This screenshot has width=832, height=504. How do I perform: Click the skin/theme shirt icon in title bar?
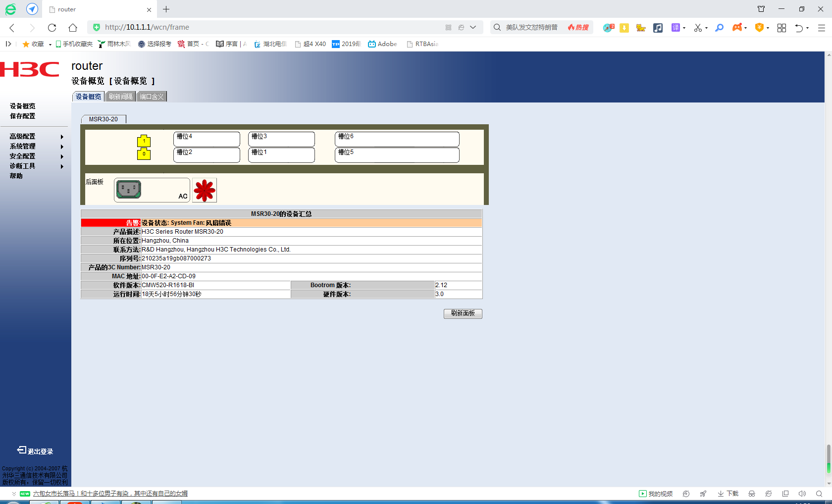coord(761,9)
